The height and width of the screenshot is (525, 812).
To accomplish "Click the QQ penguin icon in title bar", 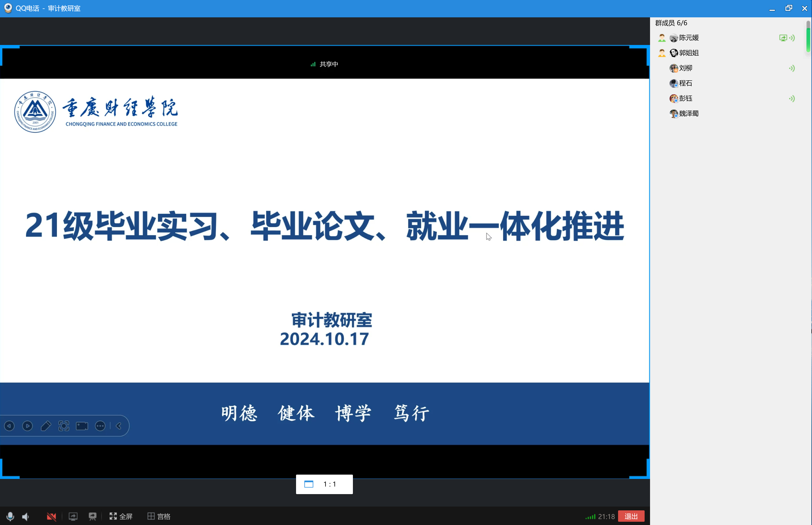I will point(8,8).
